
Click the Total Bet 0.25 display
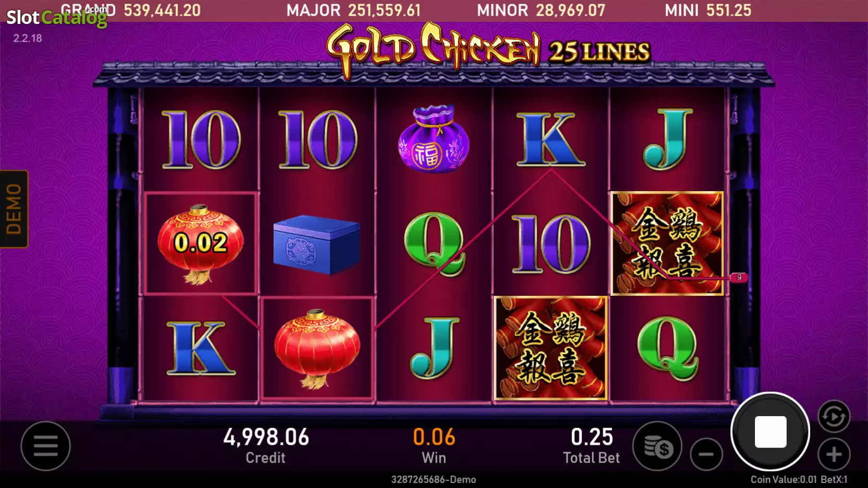(x=591, y=445)
